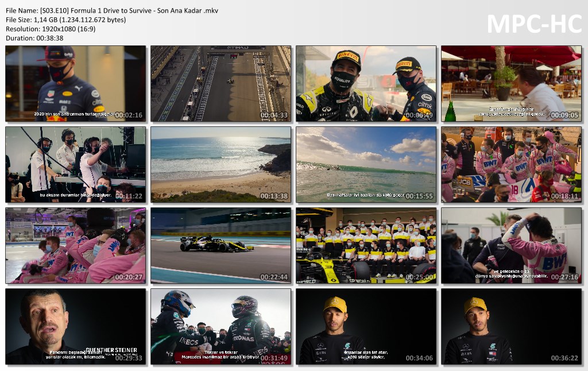Viewport: 588px width, 371px height.
Task: Select the aerial track thumbnail at 00:04:33
Action: pos(220,84)
